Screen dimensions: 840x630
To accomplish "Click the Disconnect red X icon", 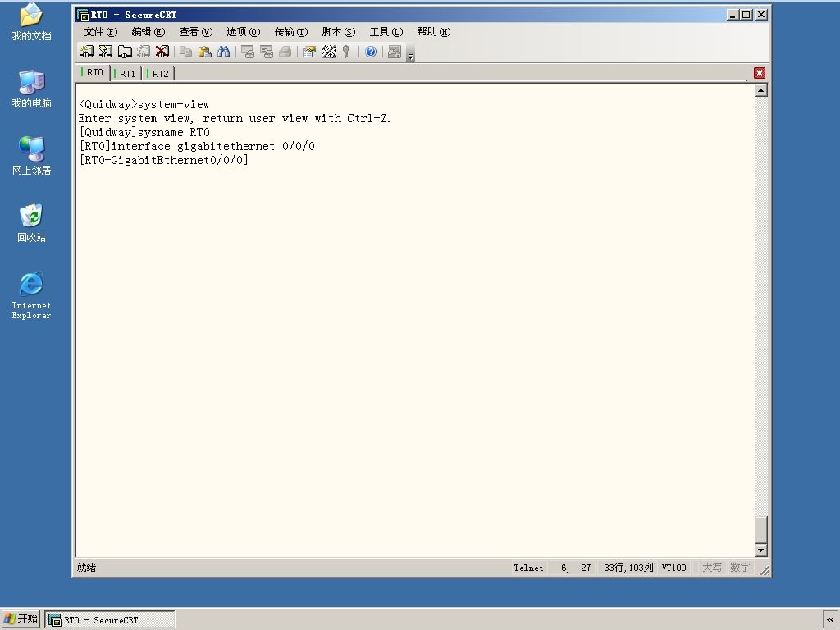I will pos(162,52).
